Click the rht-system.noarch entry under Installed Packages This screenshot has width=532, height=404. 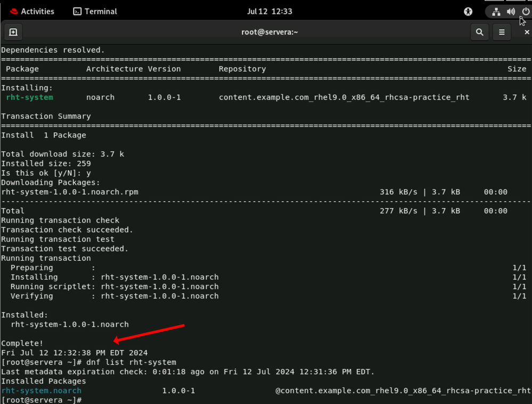41,391
